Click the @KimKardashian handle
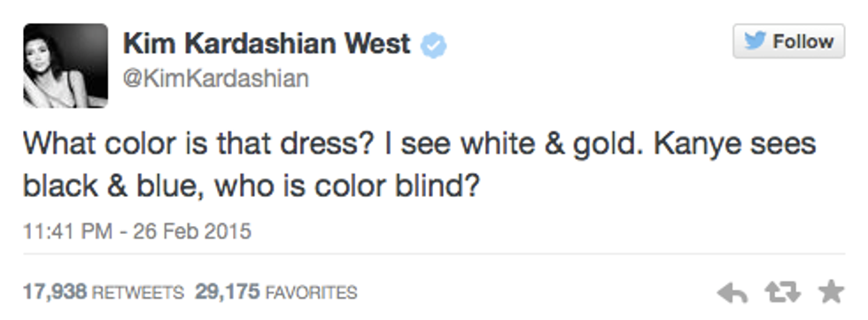The image size is (868, 320). click(x=216, y=79)
